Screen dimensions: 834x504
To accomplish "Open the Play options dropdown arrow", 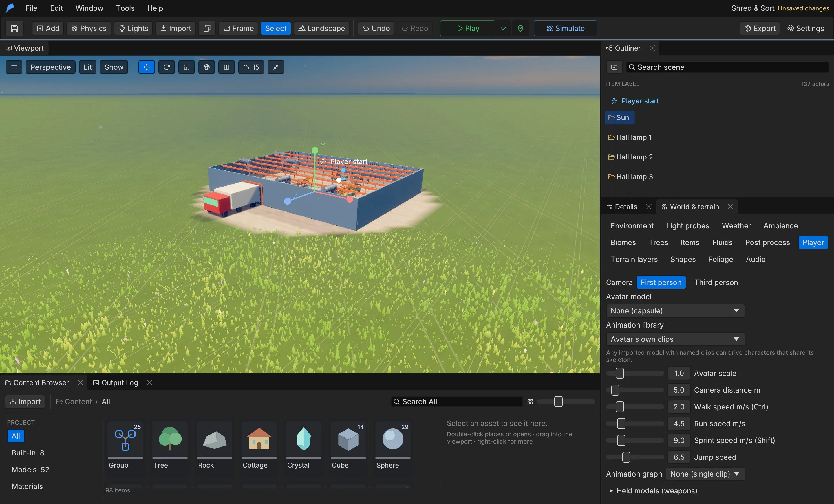I will 503,28.
